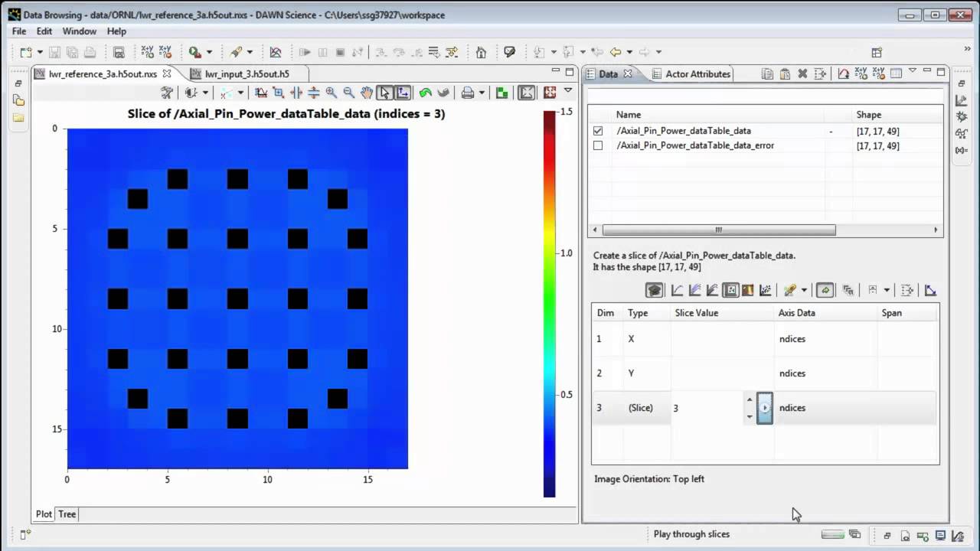This screenshot has height=551, width=980.
Task: Click the New file wizard icon
Action: 25,52
